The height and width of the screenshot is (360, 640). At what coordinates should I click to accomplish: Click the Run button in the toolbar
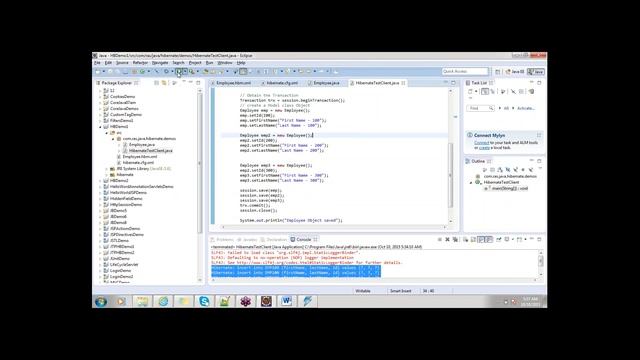(x=179, y=72)
